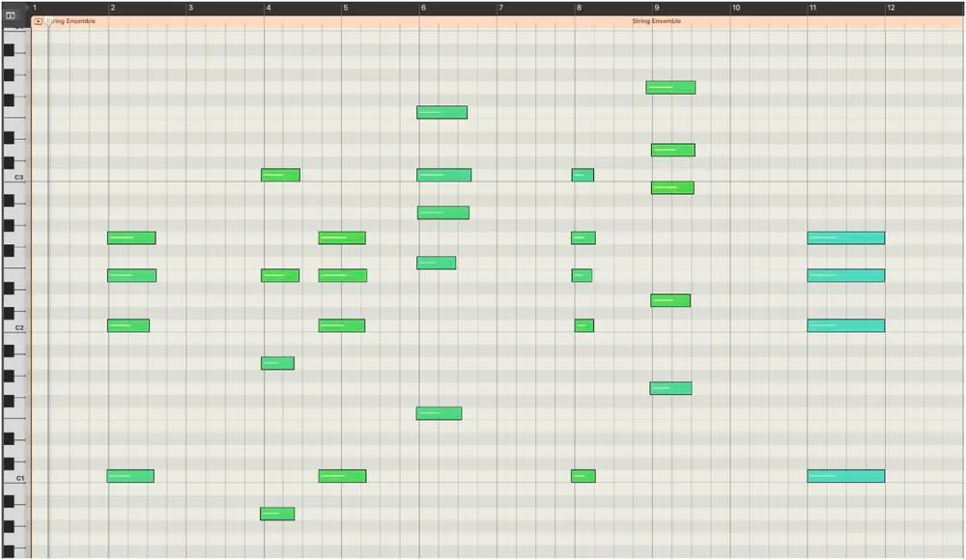966x560 pixels.
Task: Select the highest G3 note at bar 9
Action: point(671,88)
